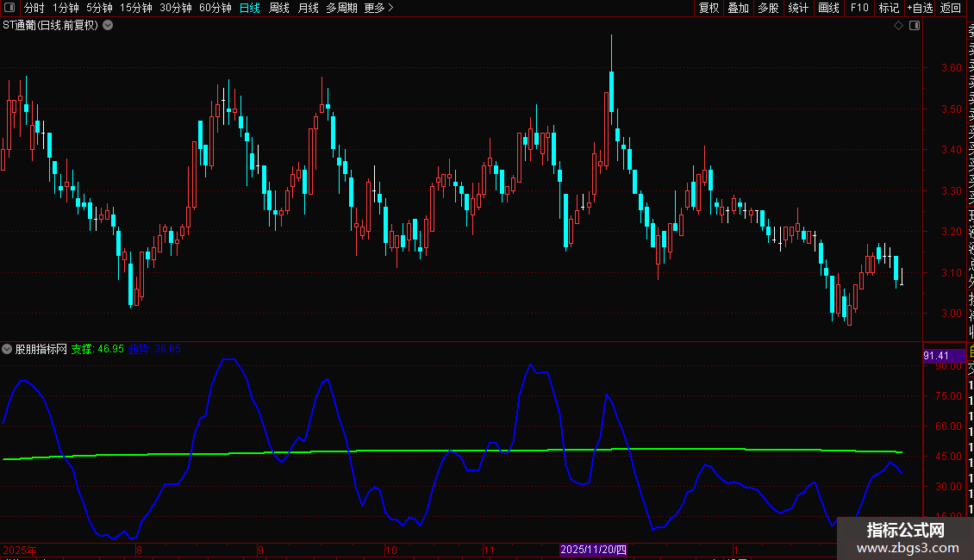Click the 趋势: 36.65 value label
This screenshot has height=560, width=974.
154,349
